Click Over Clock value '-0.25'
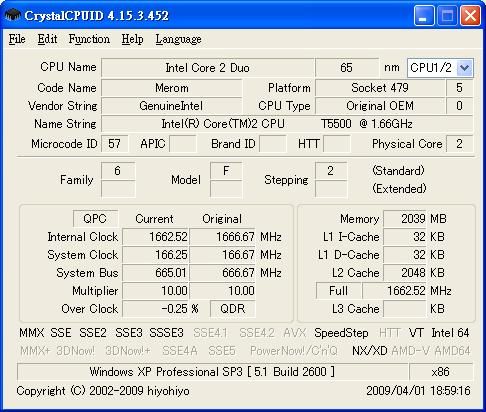Screen dimensions: 486x412 click(155, 309)
